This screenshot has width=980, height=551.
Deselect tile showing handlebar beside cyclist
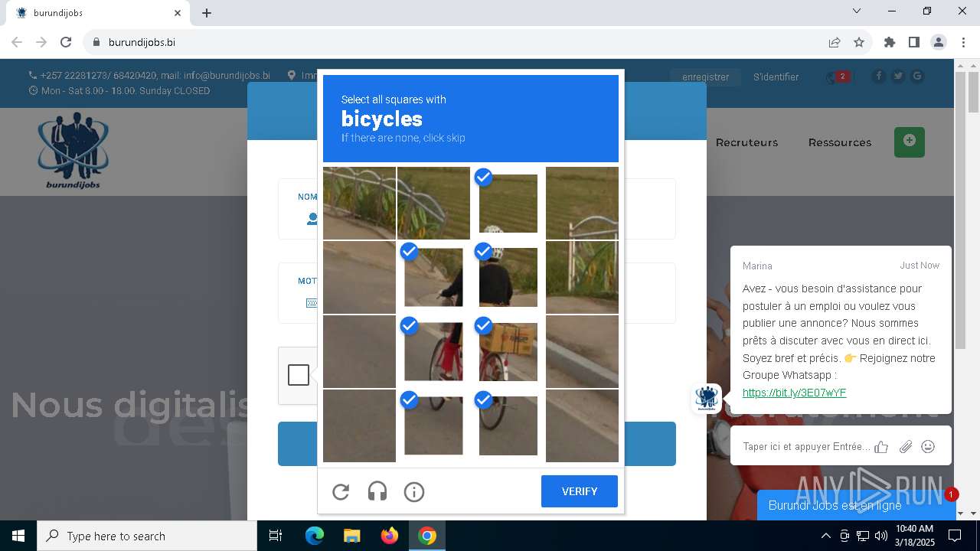click(x=433, y=277)
